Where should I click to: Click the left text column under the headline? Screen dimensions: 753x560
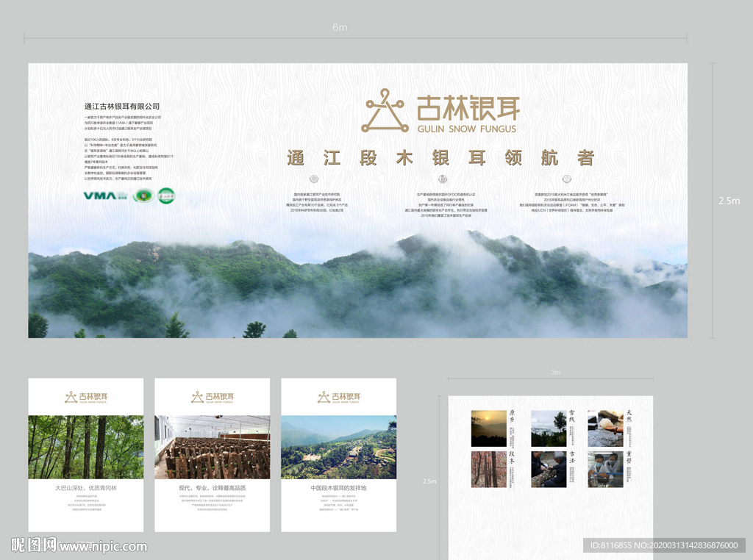tap(317, 203)
